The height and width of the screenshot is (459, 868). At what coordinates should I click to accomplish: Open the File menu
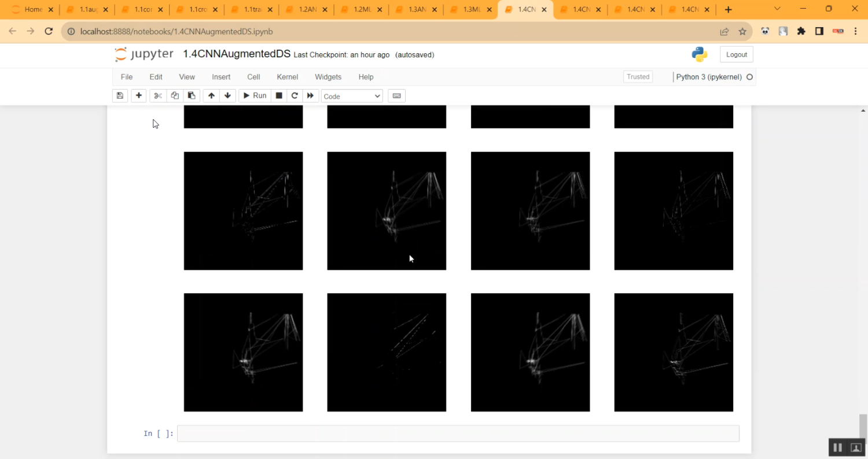pos(127,77)
